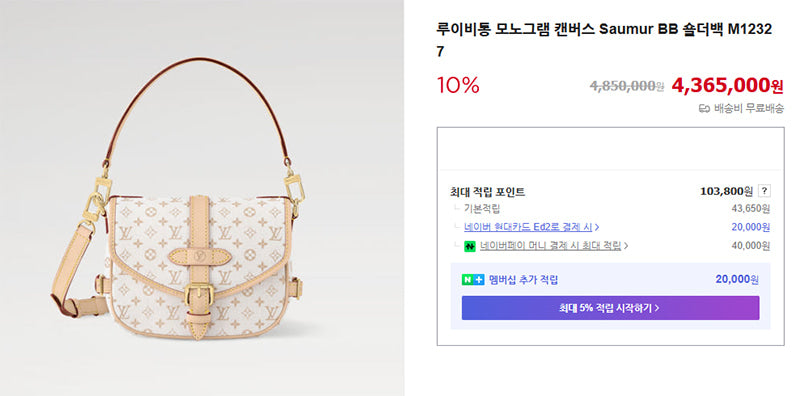Viewport: 800px width, 396px height.
Task: Click the crossed-out 4,850,000원 original price
Action: 627,86
